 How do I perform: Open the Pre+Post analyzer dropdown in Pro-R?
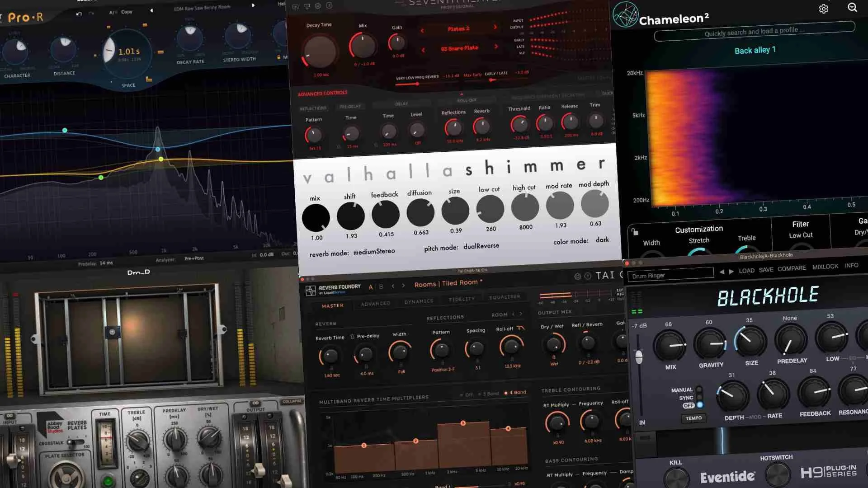(x=195, y=258)
